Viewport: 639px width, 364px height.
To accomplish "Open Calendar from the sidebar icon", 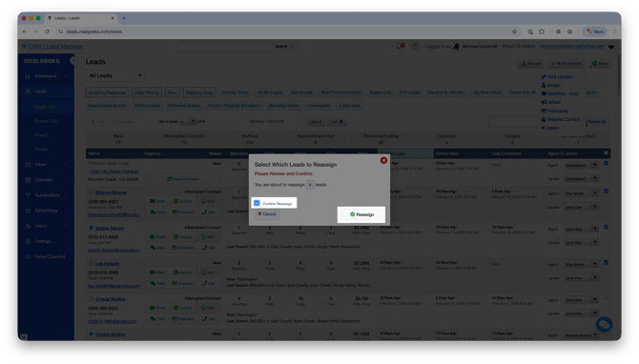I will point(28,179).
